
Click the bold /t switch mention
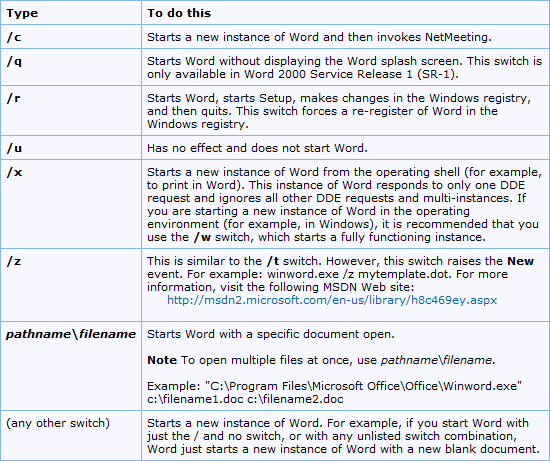[x=273, y=261]
